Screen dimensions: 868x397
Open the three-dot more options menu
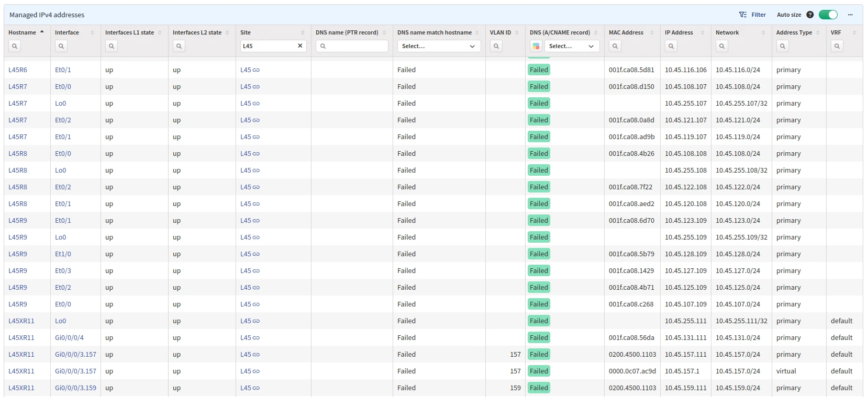(x=850, y=15)
